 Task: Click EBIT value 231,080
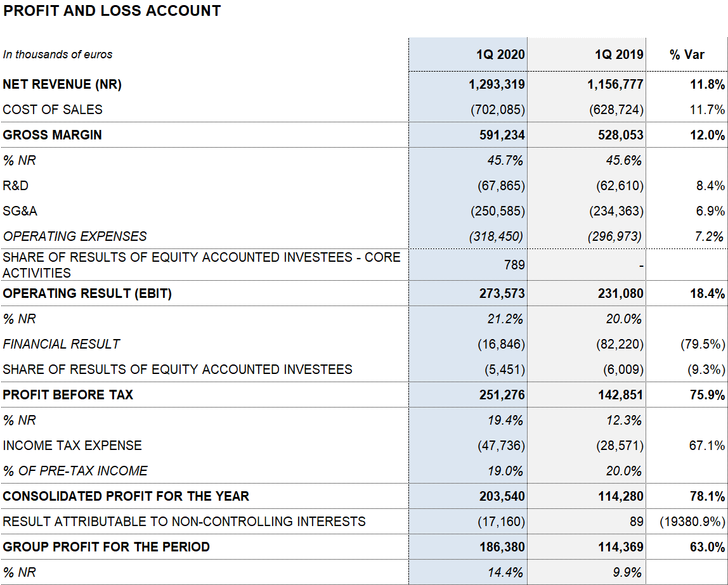coord(620,293)
